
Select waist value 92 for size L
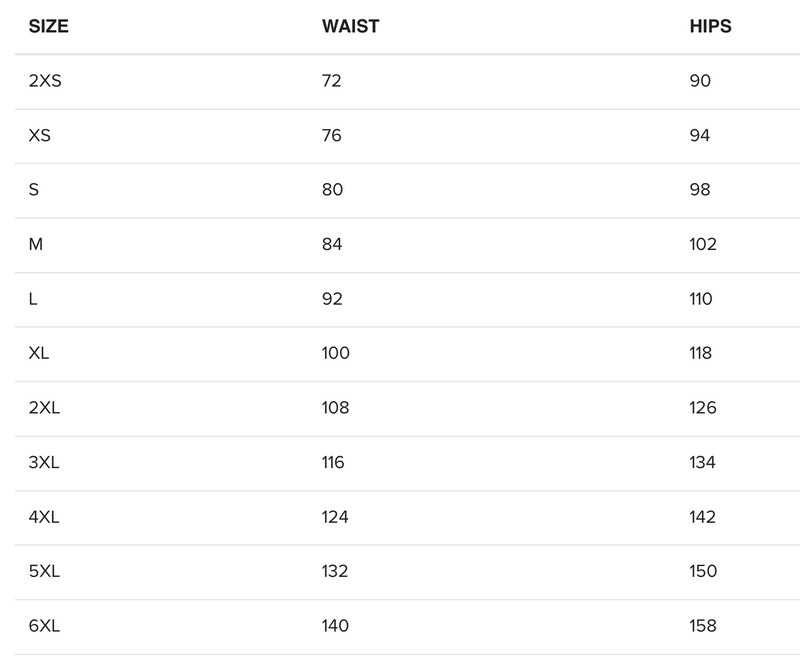tap(331, 298)
